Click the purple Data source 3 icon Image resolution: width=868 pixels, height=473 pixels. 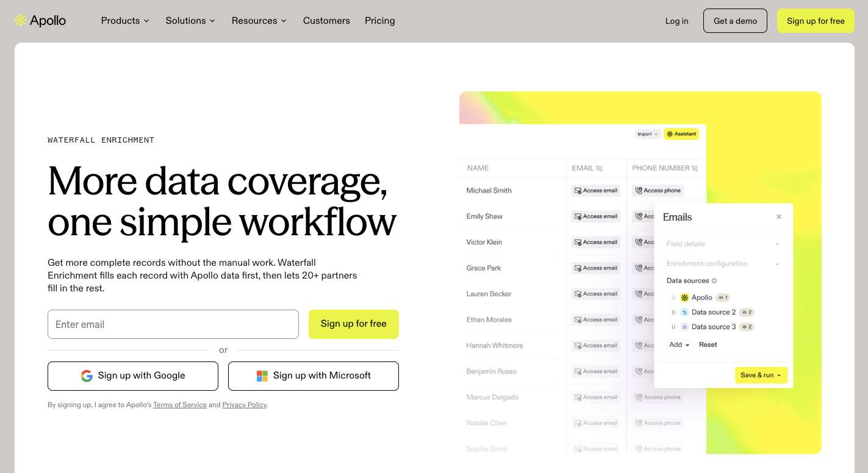tap(684, 327)
